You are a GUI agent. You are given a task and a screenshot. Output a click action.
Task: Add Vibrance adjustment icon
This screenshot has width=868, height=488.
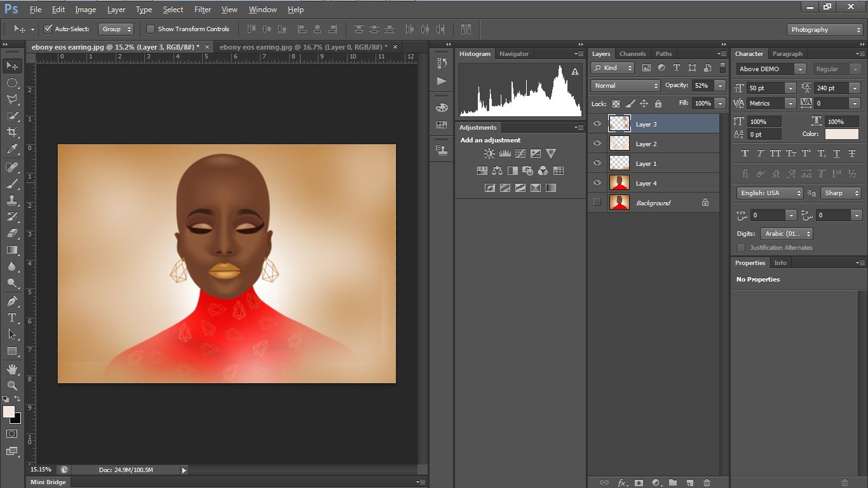551,153
